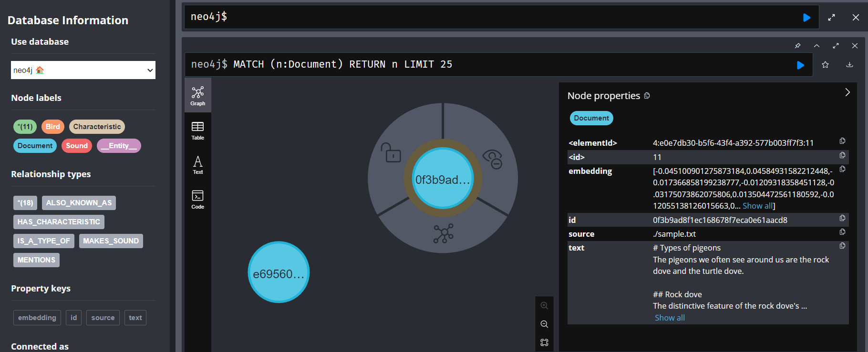Image resolution: width=868 pixels, height=352 pixels.
Task: Switch to Text view
Action: pyautogui.click(x=198, y=165)
